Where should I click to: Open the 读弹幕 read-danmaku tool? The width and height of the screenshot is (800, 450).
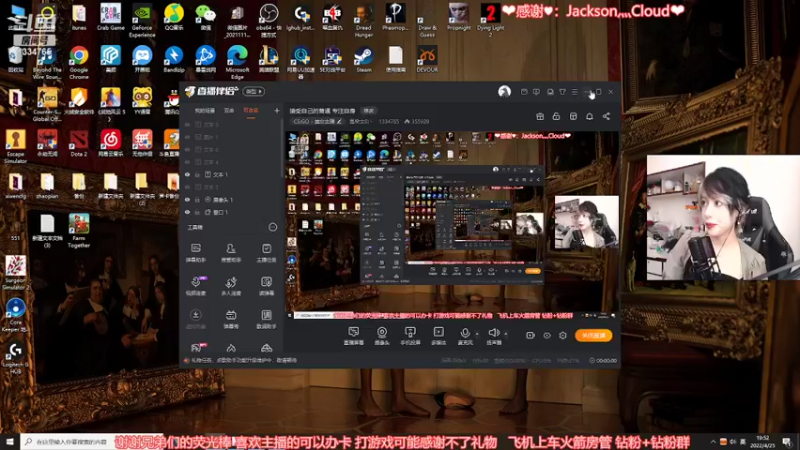point(266,286)
